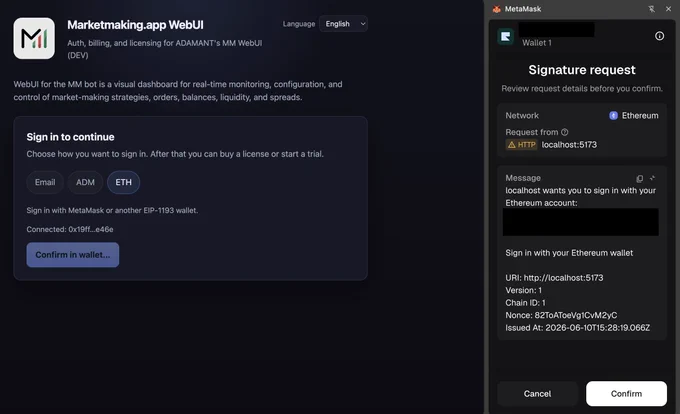Click the 'Issued At: 2026-06-10T15:28:19.066Z' line
Image resolution: width=680 pixels, height=414 pixels.
(x=578, y=328)
